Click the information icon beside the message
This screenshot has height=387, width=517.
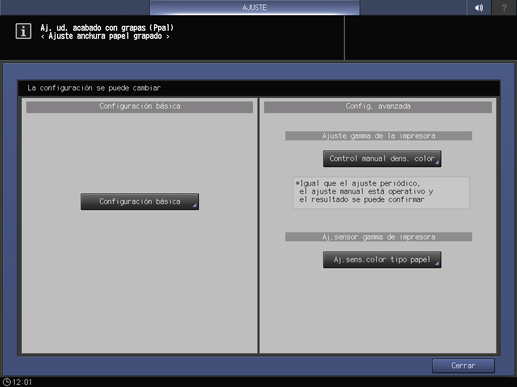[x=23, y=31]
